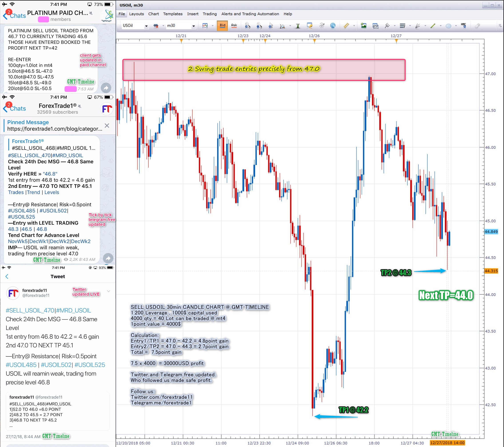
Task: Go back to Chats from Platinum channel
Action: [x=14, y=16]
